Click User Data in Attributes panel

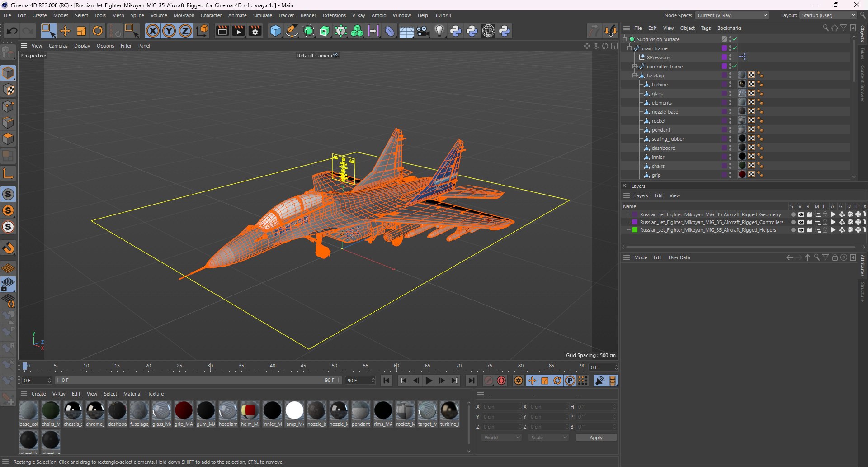[679, 257]
